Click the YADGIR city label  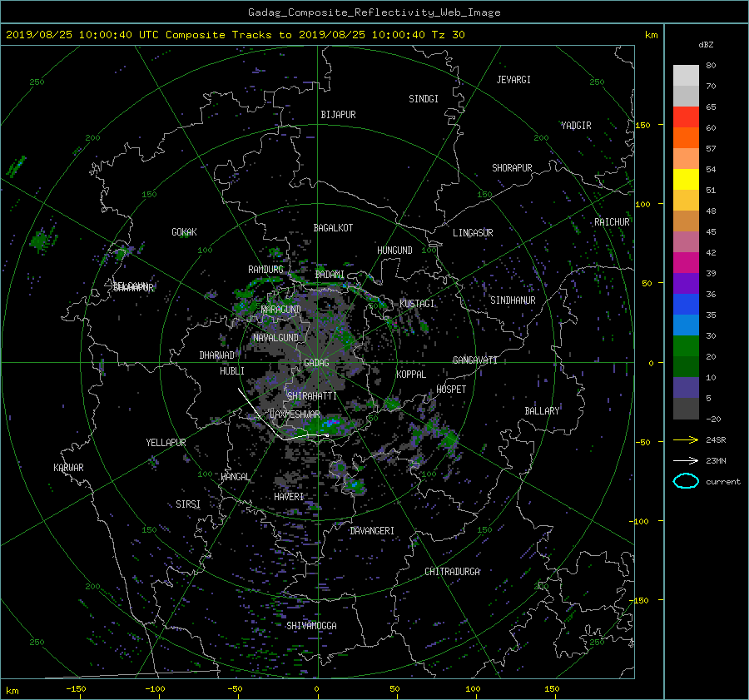point(576,126)
